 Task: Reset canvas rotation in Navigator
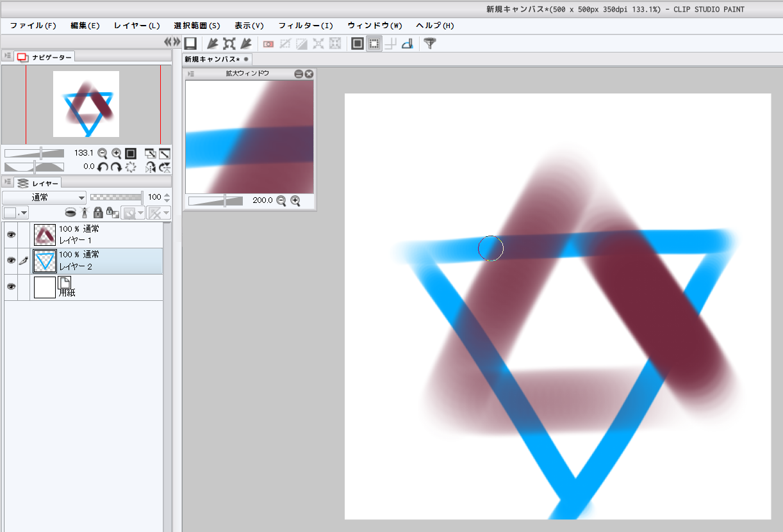click(x=130, y=167)
